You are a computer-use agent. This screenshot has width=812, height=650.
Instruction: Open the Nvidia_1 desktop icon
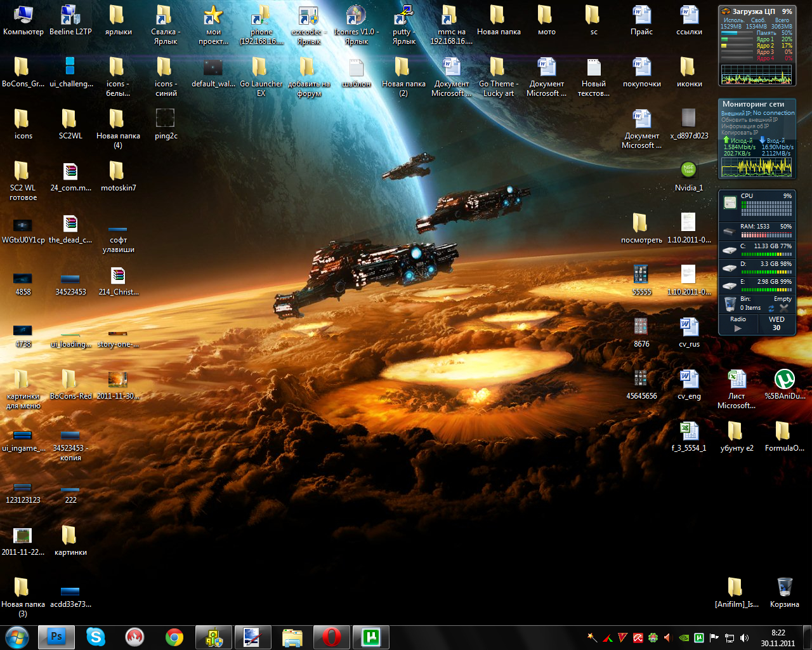(x=688, y=176)
